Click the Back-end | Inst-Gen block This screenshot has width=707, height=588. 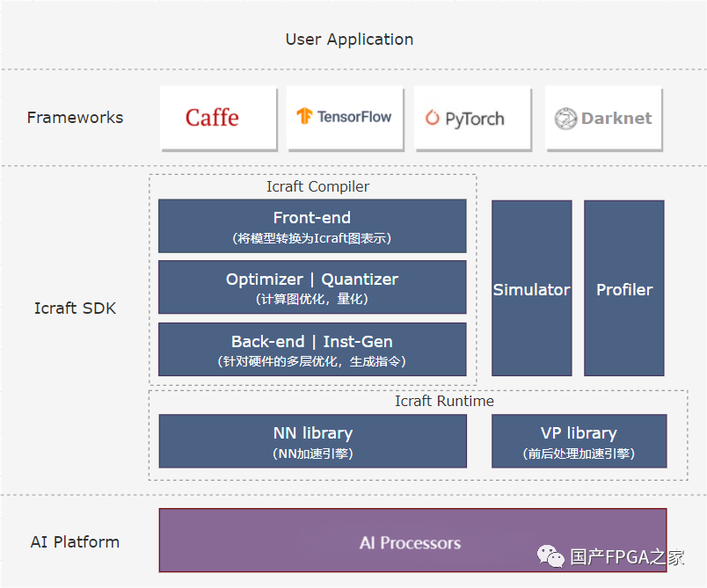tap(312, 349)
